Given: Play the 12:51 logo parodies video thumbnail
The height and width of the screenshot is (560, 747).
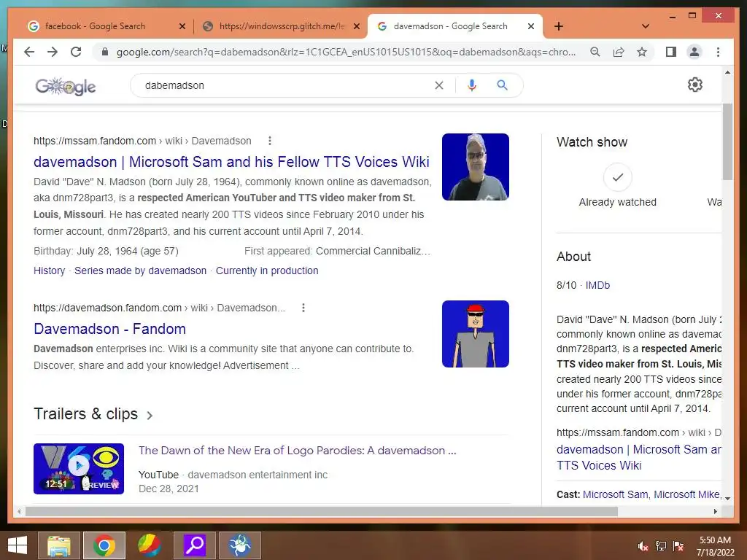Looking at the screenshot, I should tap(79, 469).
